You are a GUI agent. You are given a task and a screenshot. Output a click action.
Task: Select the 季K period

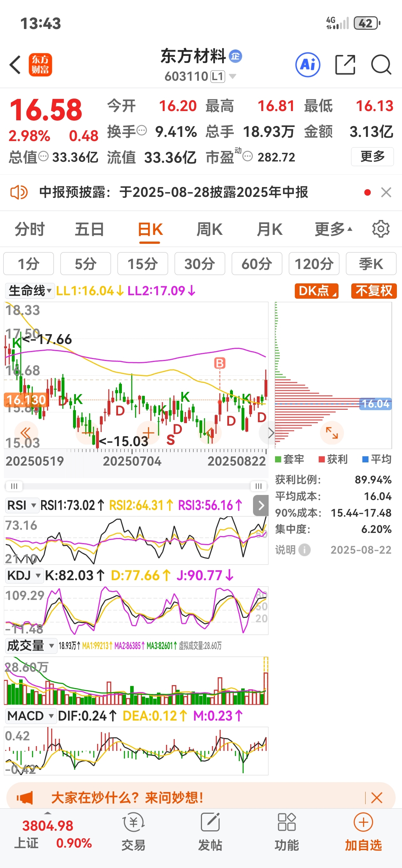pyautogui.click(x=371, y=264)
